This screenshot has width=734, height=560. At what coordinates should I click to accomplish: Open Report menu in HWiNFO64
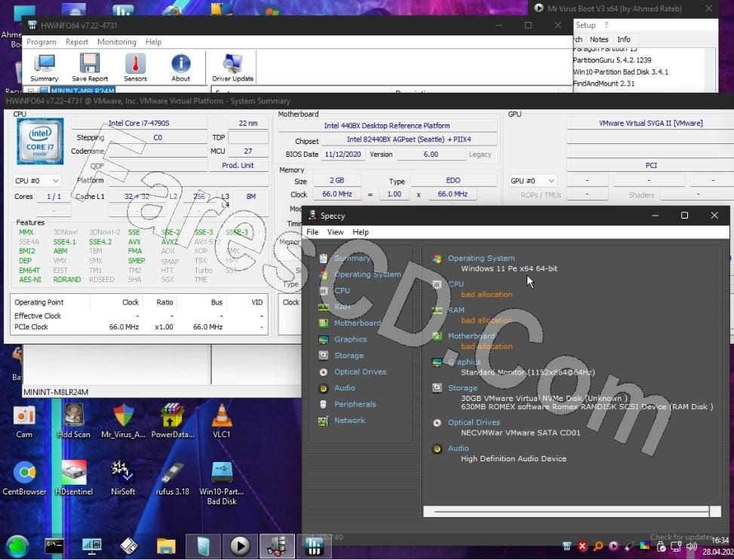pos(77,42)
